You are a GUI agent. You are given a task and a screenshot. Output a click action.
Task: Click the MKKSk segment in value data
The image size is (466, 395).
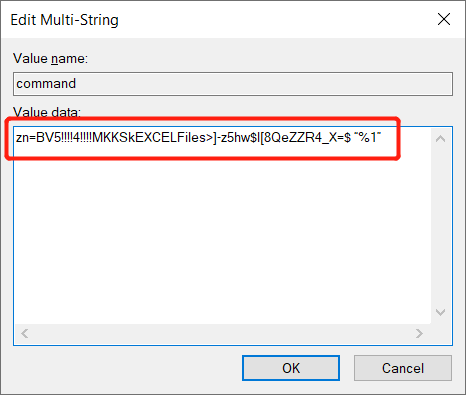pos(113,137)
